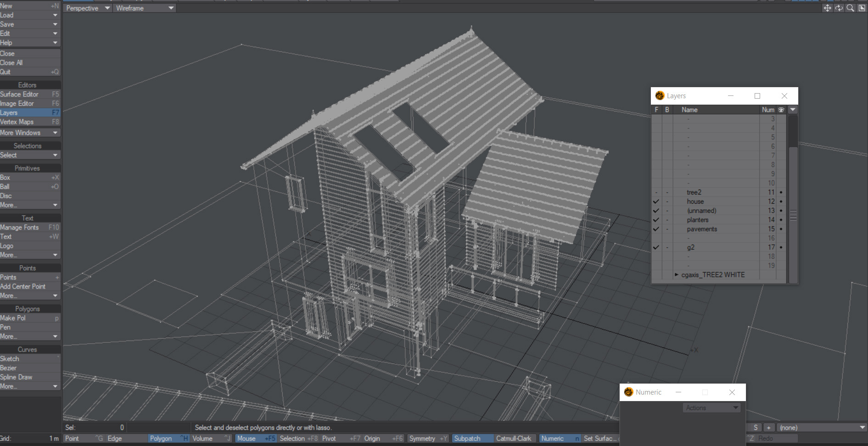
Task: Toggle foreground check for (unnamed) layer
Action: (656, 211)
